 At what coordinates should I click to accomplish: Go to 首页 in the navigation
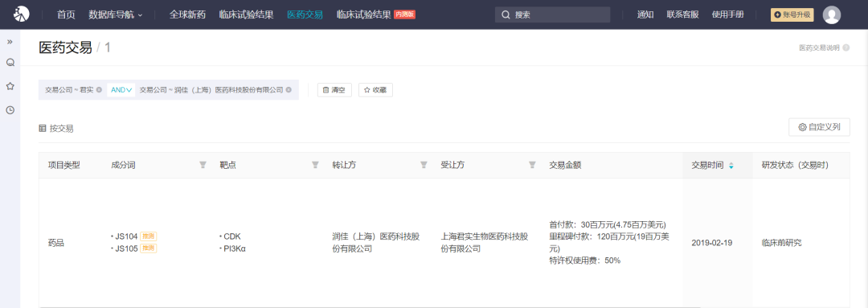pyautogui.click(x=66, y=15)
